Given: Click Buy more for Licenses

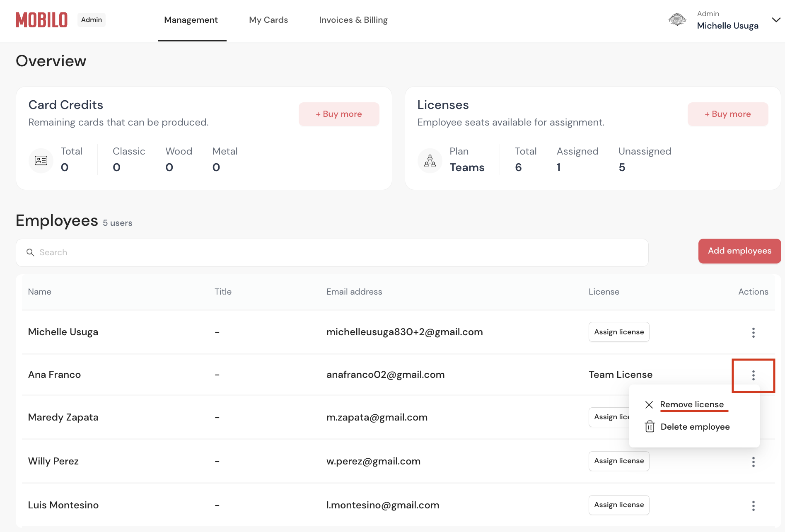Looking at the screenshot, I should click(x=727, y=114).
